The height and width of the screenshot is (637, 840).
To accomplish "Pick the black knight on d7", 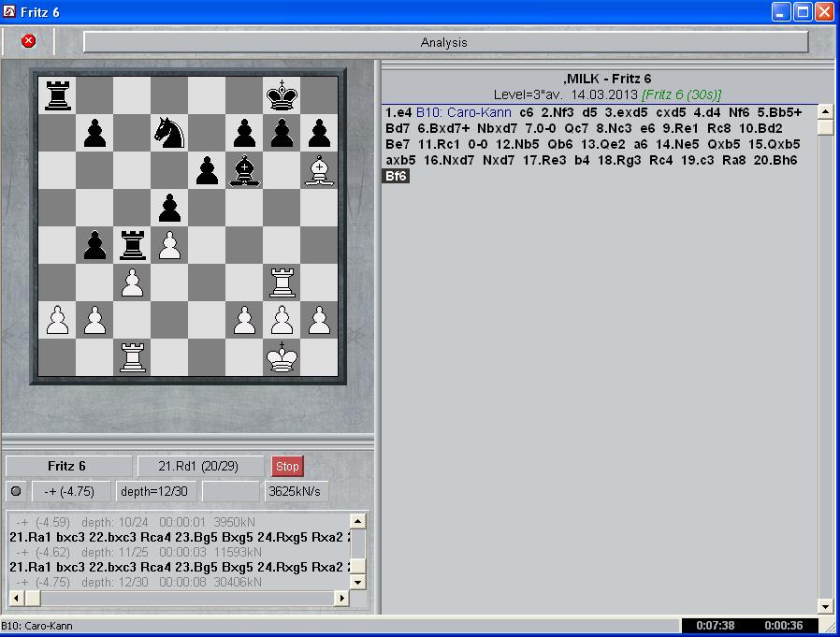I will (169, 132).
